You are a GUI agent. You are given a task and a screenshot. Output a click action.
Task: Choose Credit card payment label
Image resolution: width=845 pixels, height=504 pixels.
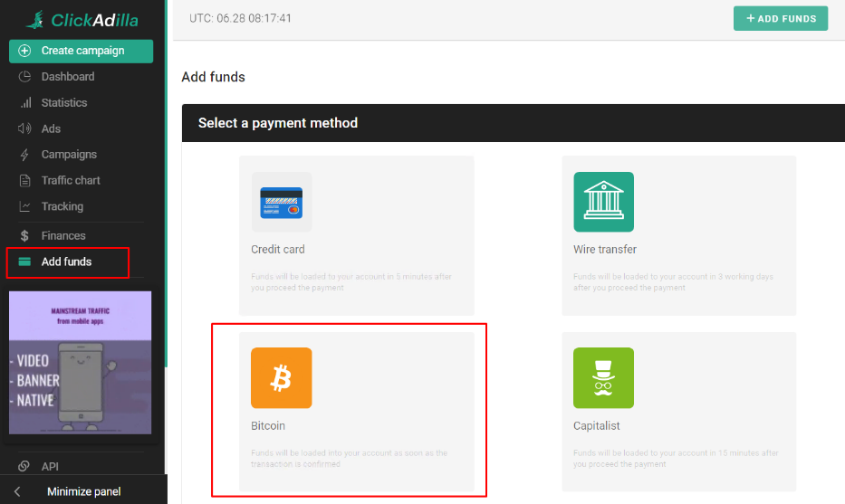277,250
